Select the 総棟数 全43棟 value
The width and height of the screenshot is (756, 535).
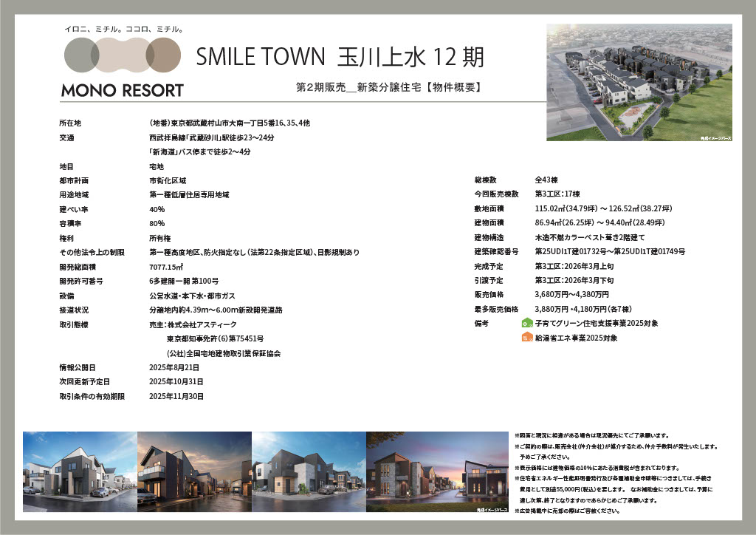tap(549, 180)
